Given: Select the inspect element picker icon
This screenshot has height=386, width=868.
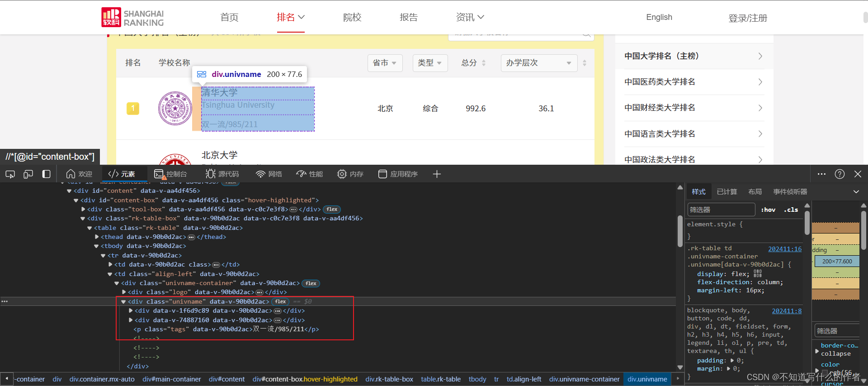Looking at the screenshot, I should [10, 174].
